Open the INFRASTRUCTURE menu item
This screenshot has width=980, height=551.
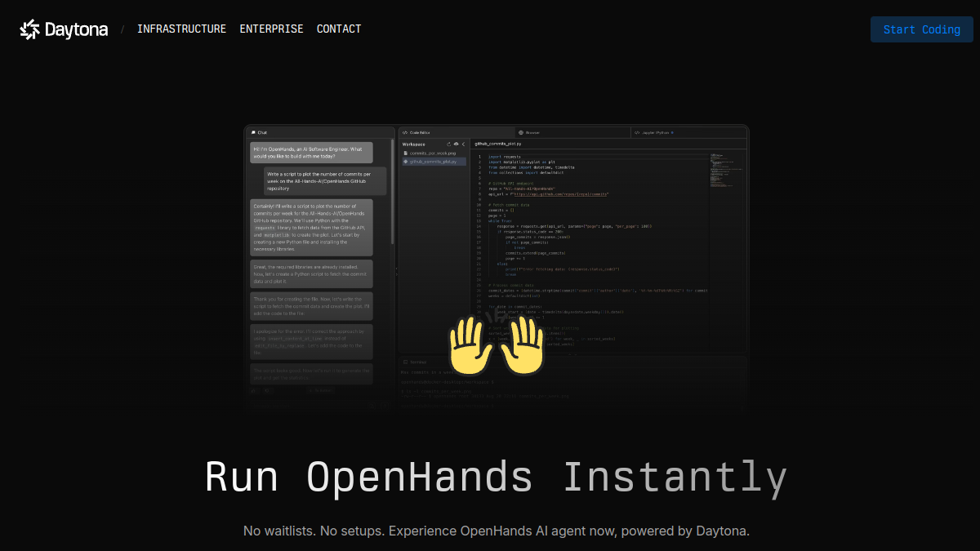[x=181, y=29]
